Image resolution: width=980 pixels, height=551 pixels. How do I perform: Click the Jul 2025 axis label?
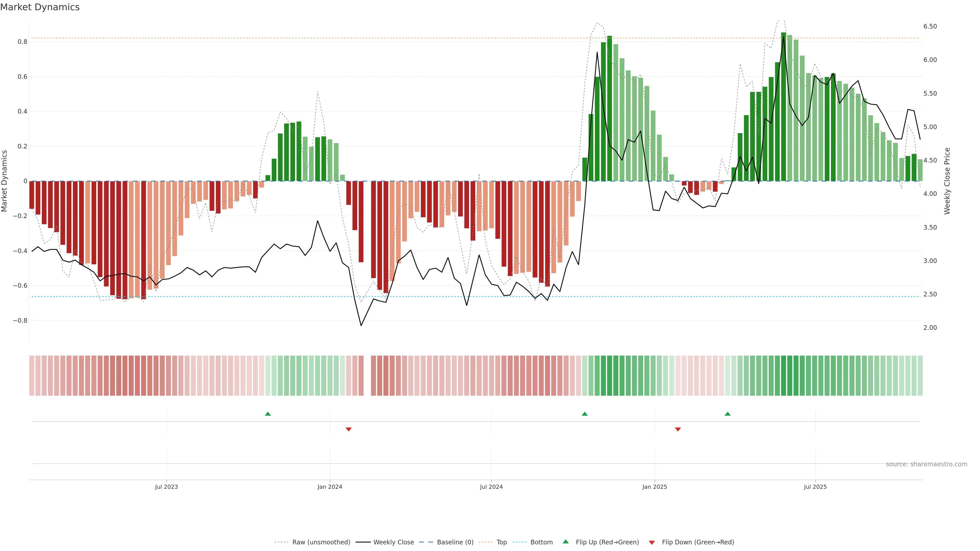[x=815, y=487]
